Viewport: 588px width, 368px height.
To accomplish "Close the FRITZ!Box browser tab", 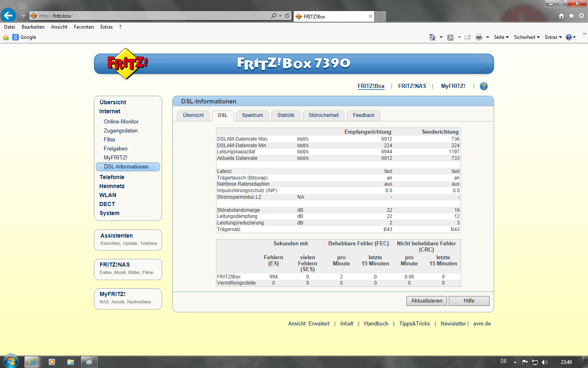I will click(x=370, y=16).
